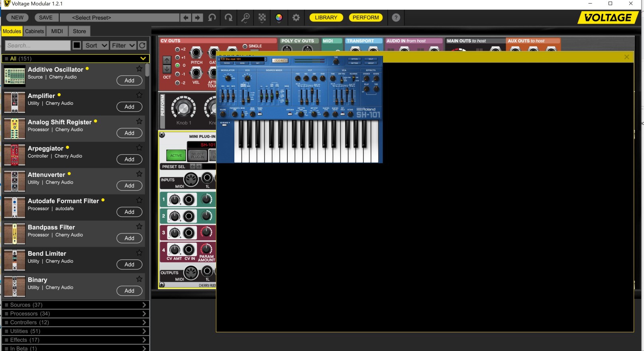The height and width of the screenshot is (351, 644).
Task: Go to next preset arrow
Action: click(197, 18)
